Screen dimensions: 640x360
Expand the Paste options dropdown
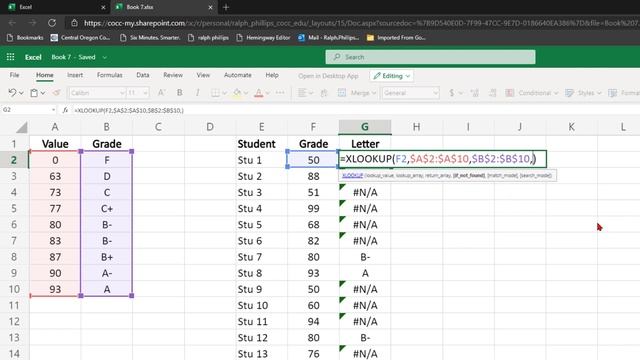point(43,93)
